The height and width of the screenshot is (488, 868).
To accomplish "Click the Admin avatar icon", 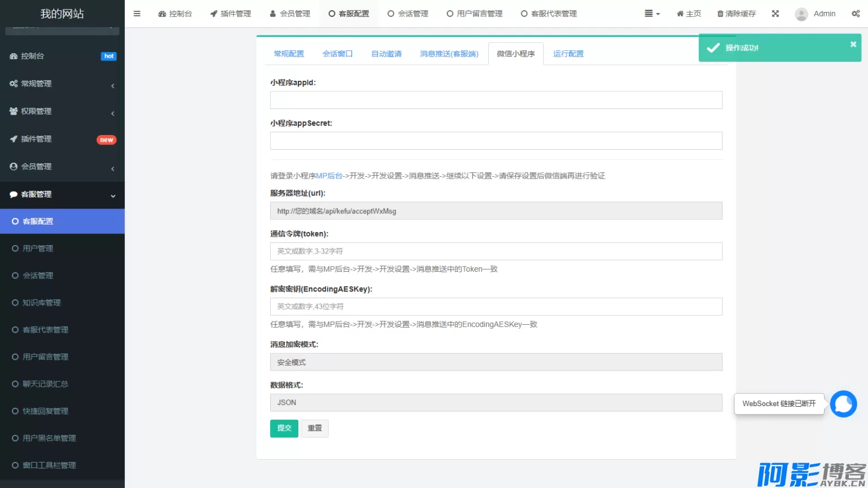I will pyautogui.click(x=801, y=14).
